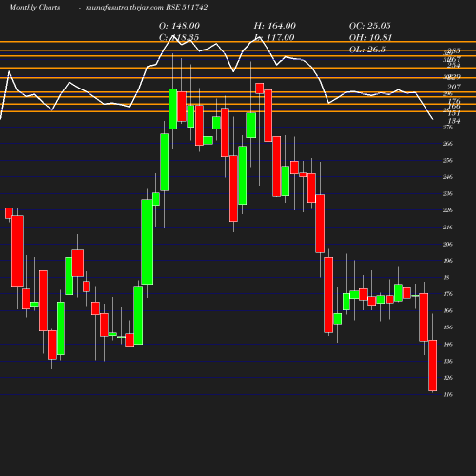Click the 136 price axis label
This screenshot has height=476, width=476.
pos(447,361)
